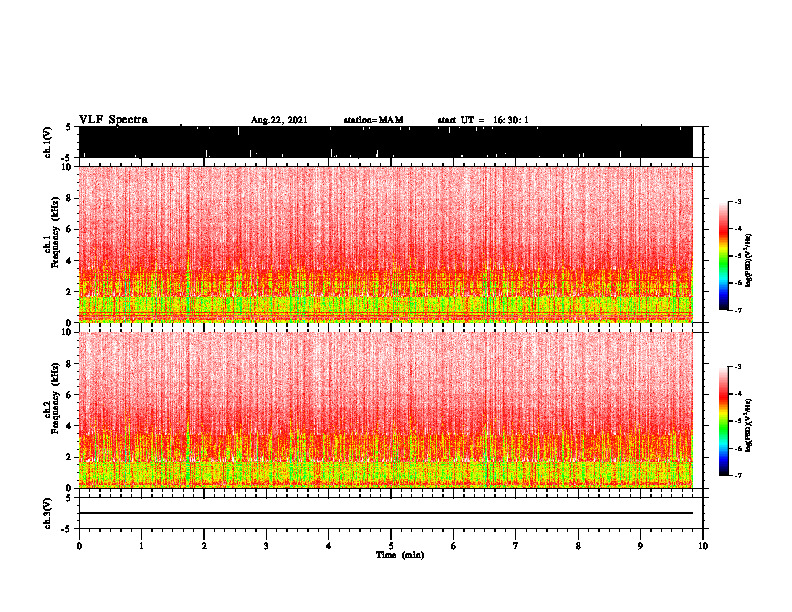792x612 pixels.
Task: Click the ch.1(V) waveform axis label
Action: 48,142
